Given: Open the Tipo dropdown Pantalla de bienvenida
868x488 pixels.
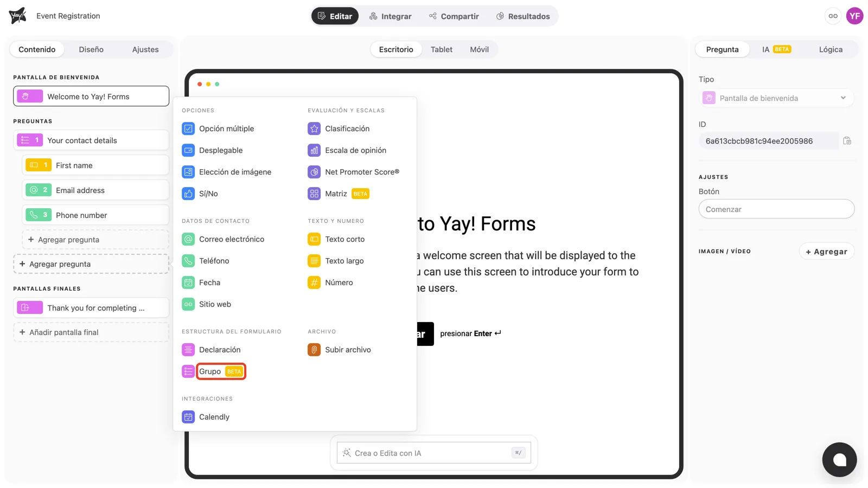Looking at the screenshot, I should [776, 98].
